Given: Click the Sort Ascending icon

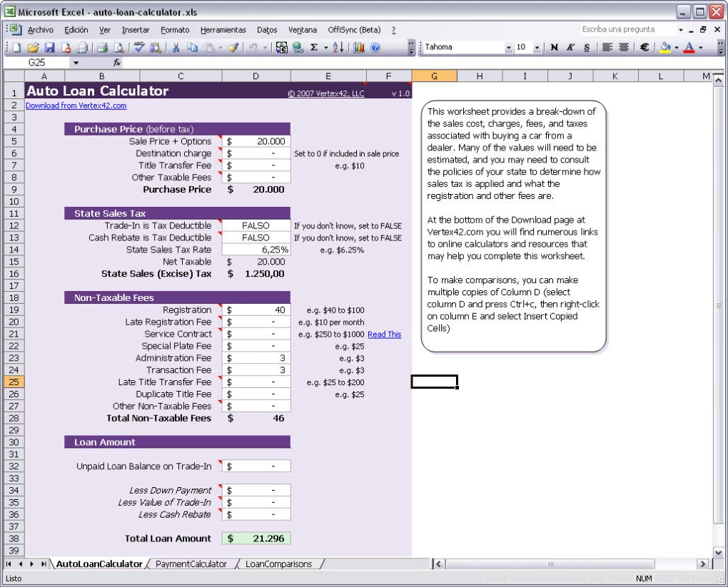Looking at the screenshot, I should pos(338,48).
